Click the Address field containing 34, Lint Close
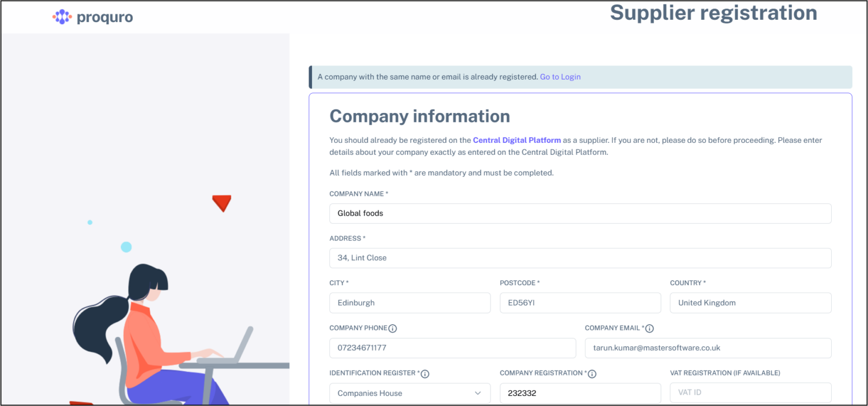The width and height of the screenshot is (868, 406). pos(580,258)
